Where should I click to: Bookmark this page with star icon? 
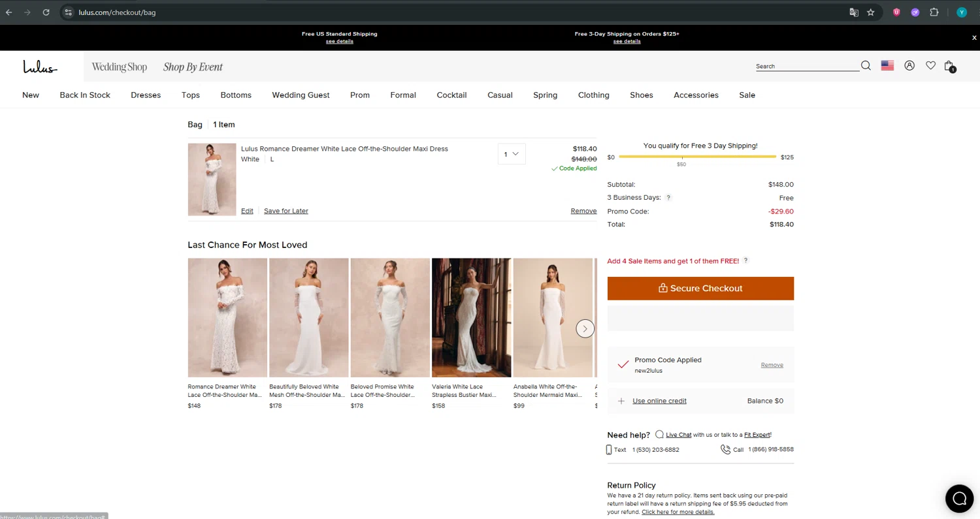click(x=870, y=12)
